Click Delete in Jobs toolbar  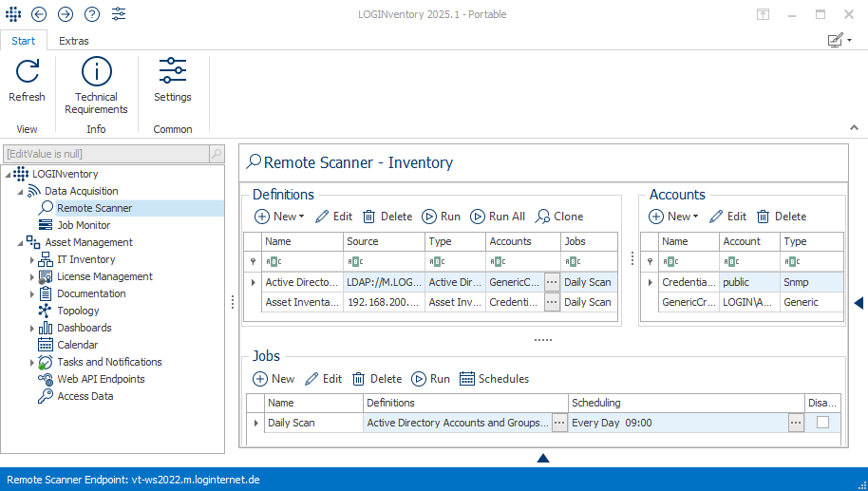377,379
